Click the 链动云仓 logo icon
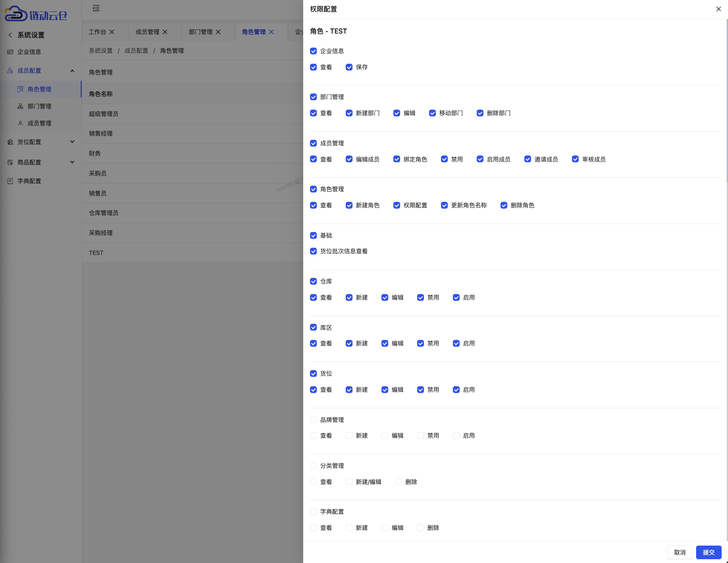Image resolution: width=728 pixels, height=563 pixels. [x=16, y=14]
